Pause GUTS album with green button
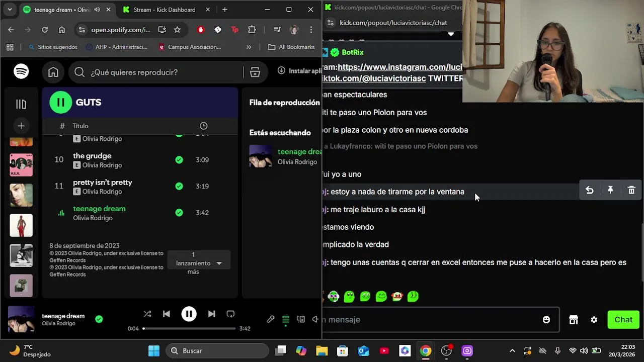 [x=60, y=103]
